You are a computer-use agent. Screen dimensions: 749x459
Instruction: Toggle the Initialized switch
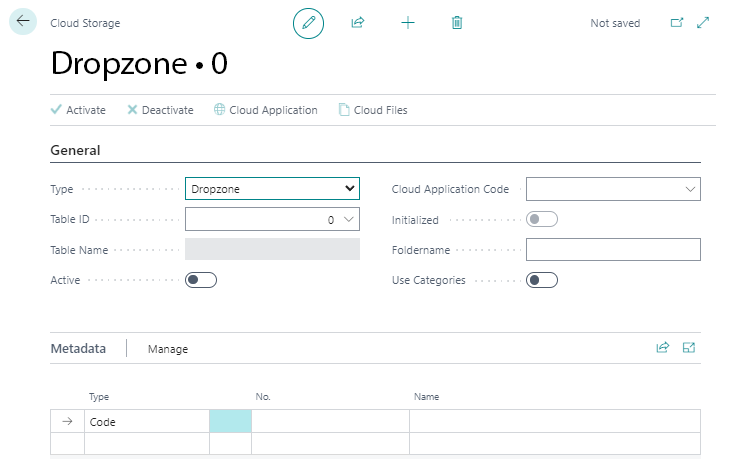click(542, 219)
